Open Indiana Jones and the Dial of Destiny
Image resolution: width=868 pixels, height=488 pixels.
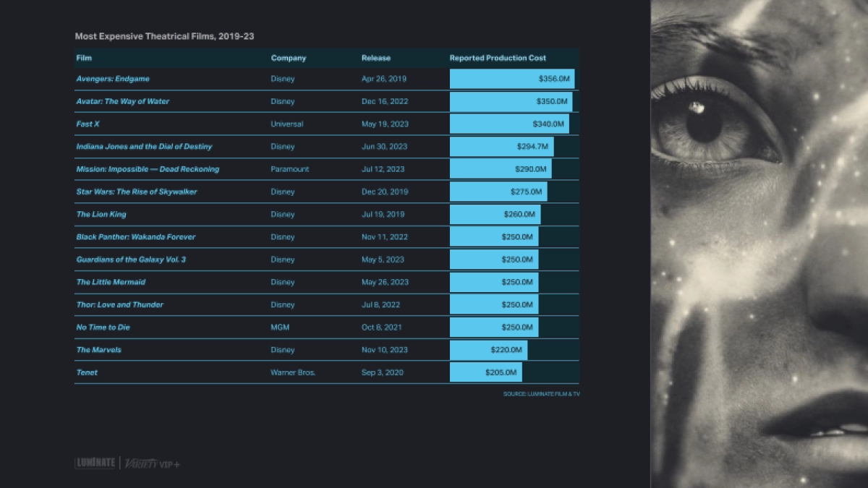[x=144, y=147]
